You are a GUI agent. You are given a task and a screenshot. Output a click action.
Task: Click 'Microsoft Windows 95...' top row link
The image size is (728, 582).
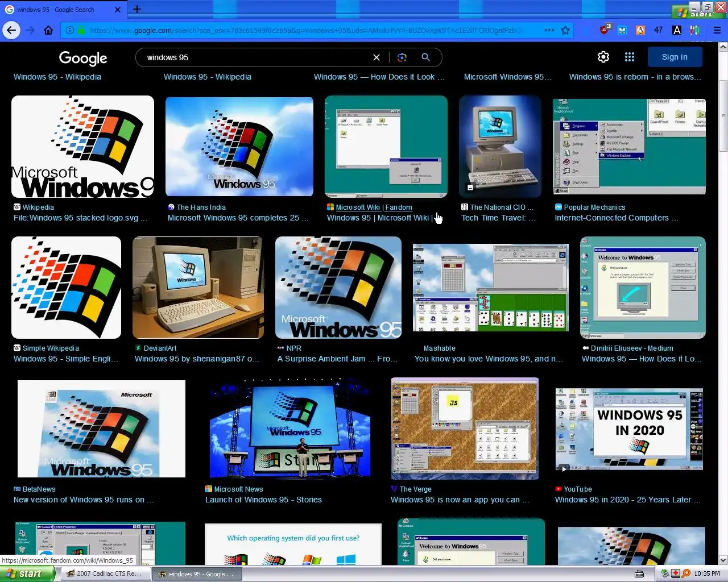tap(508, 77)
